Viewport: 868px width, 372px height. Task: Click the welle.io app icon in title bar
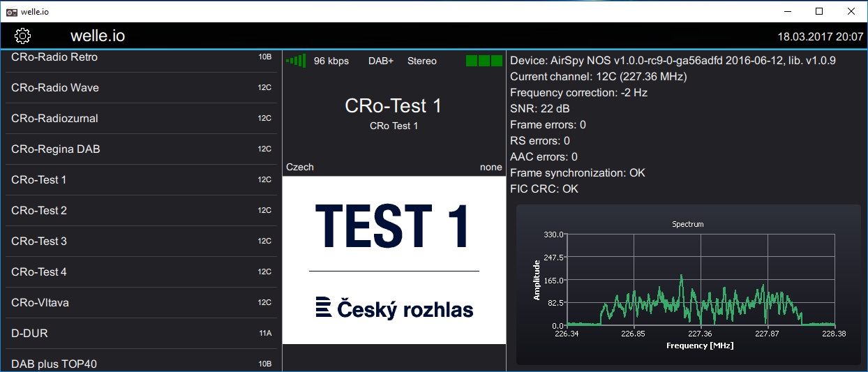(x=12, y=12)
